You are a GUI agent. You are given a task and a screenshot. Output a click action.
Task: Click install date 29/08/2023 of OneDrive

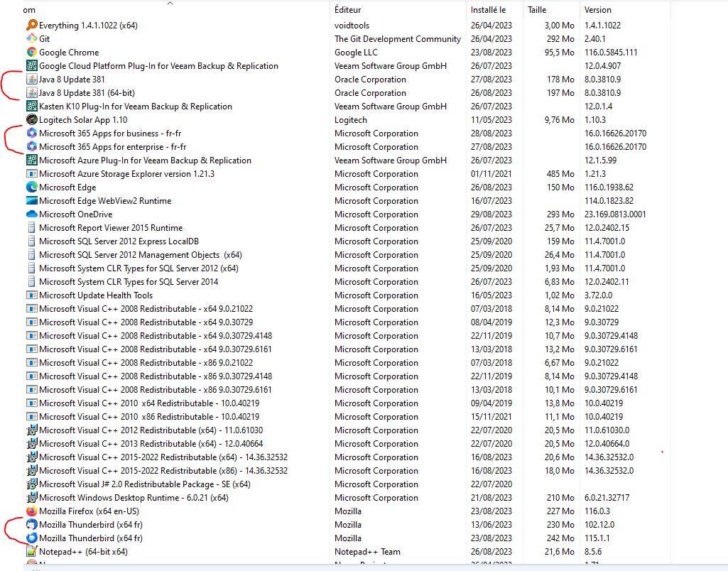491,214
